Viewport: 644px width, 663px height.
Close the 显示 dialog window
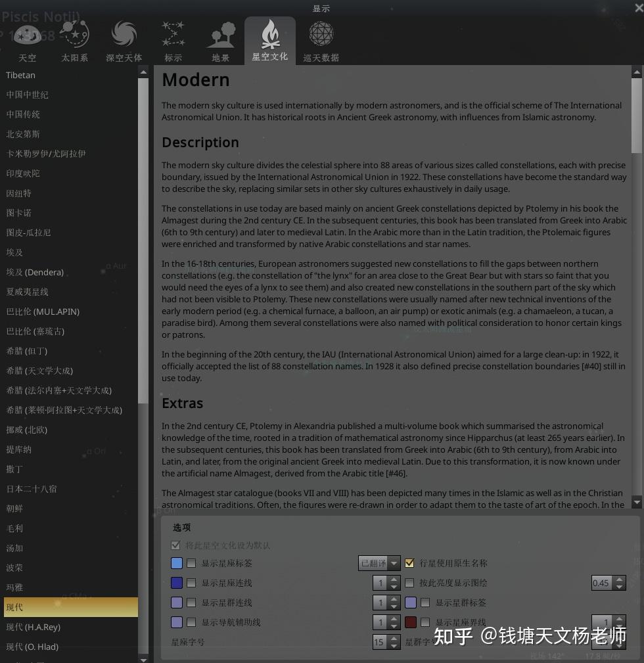click(639, 8)
